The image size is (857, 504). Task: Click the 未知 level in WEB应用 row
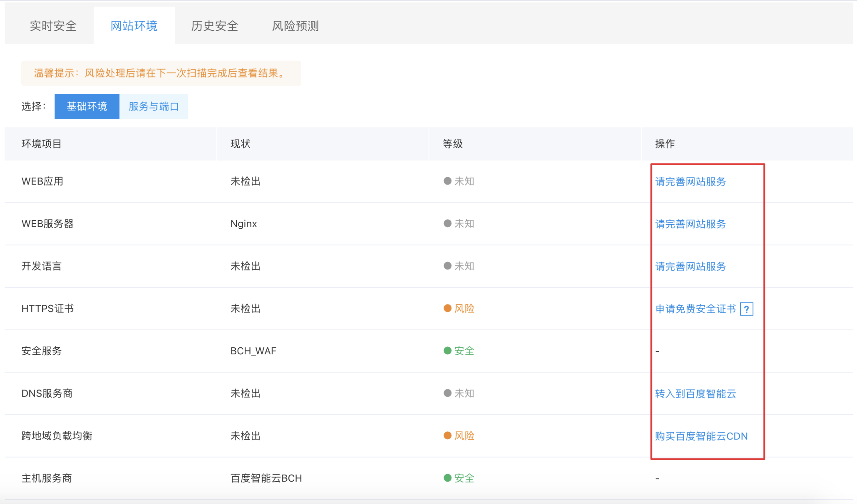click(459, 181)
